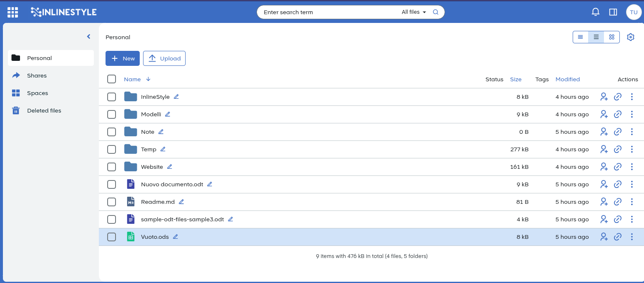
Task: Sort the list by Name column
Action: [x=132, y=79]
